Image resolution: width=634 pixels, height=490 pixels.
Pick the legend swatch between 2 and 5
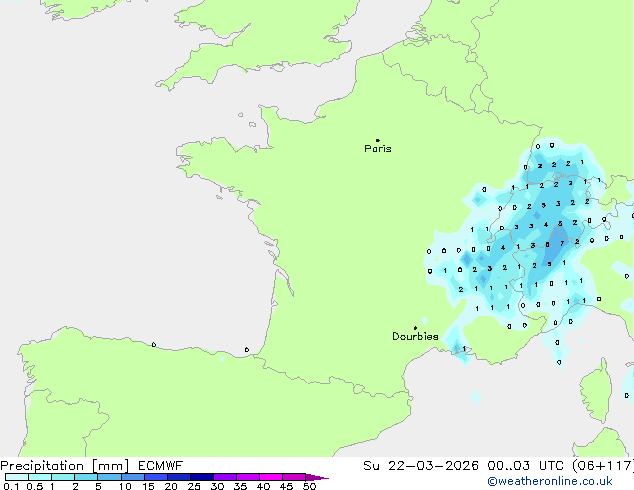(x=86, y=477)
